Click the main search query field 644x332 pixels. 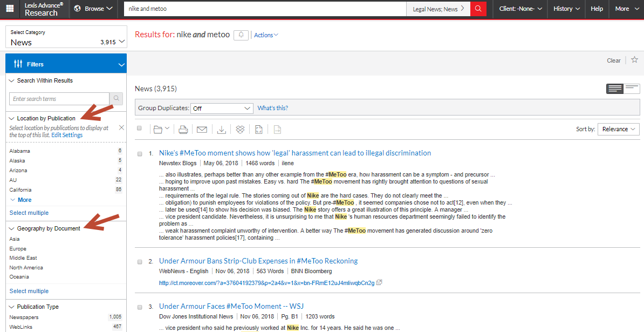[265, 9]
